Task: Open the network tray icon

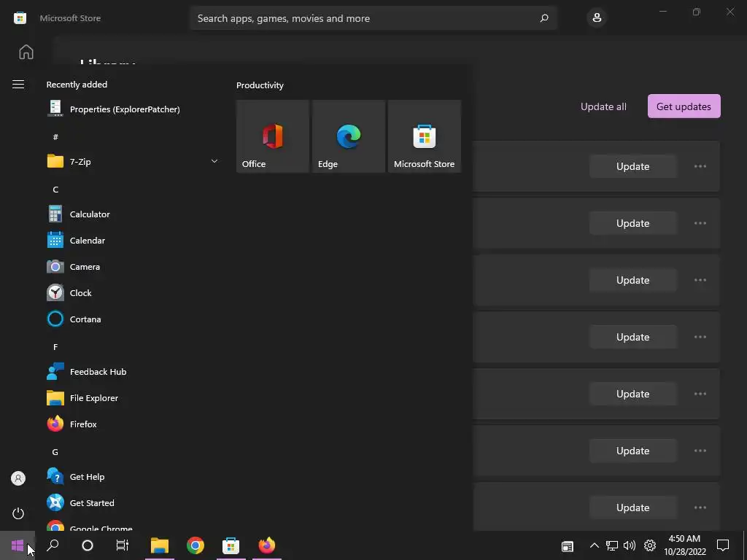Action: coord(612,545)
